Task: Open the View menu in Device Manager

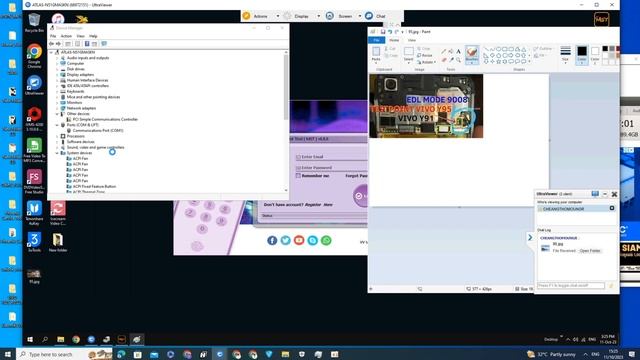Action: (80, 36)
